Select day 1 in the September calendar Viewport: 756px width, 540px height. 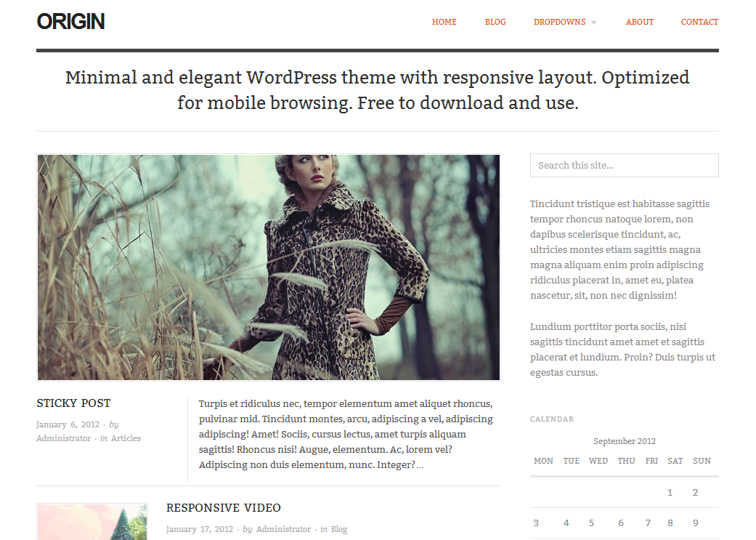point(670,493)
